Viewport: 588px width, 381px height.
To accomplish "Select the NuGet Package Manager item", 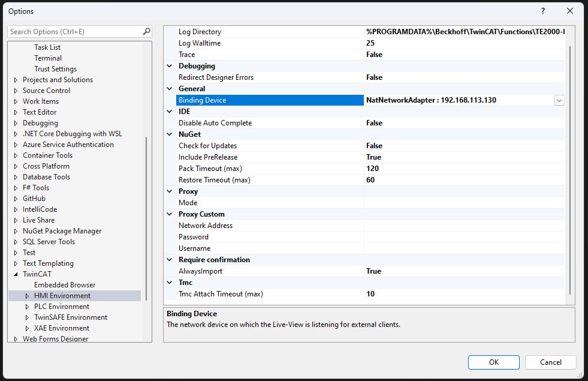I will [x=62, y=231].
